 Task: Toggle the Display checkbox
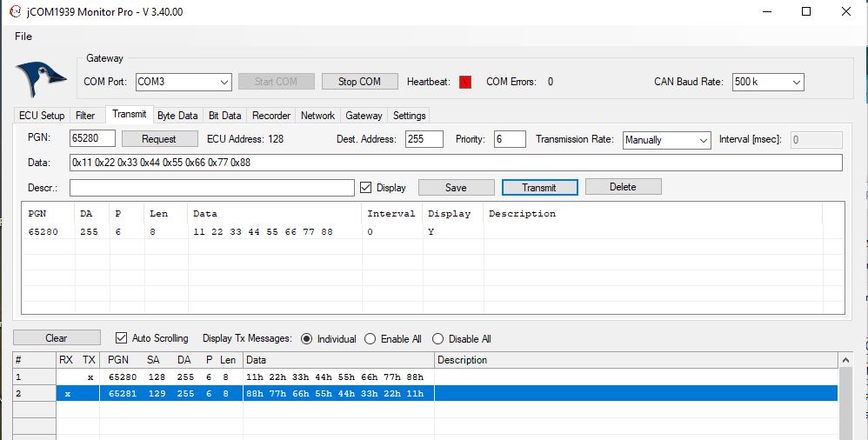coord(365,187)
